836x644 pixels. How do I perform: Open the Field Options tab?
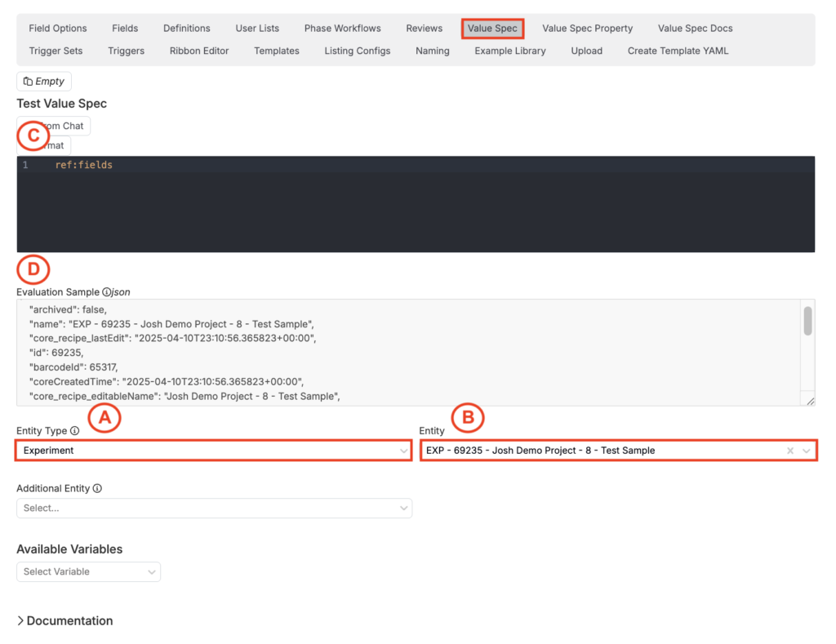58,29
